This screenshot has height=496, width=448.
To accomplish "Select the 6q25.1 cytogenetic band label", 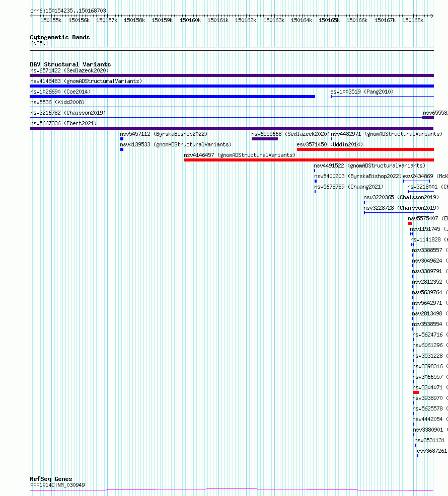I will tap(39, 44).
